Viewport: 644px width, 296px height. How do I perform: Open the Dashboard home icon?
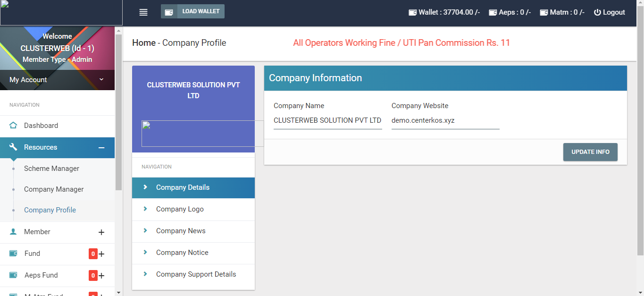13,126
